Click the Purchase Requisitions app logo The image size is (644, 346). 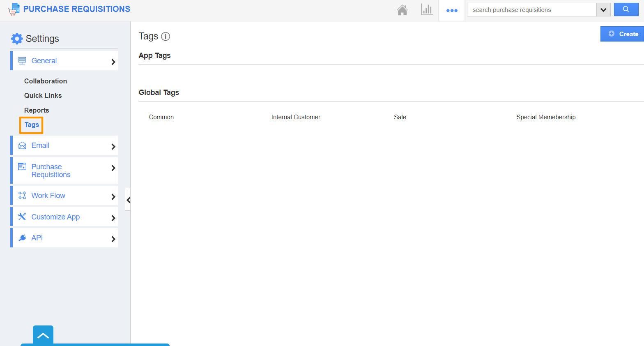(14, 9)
